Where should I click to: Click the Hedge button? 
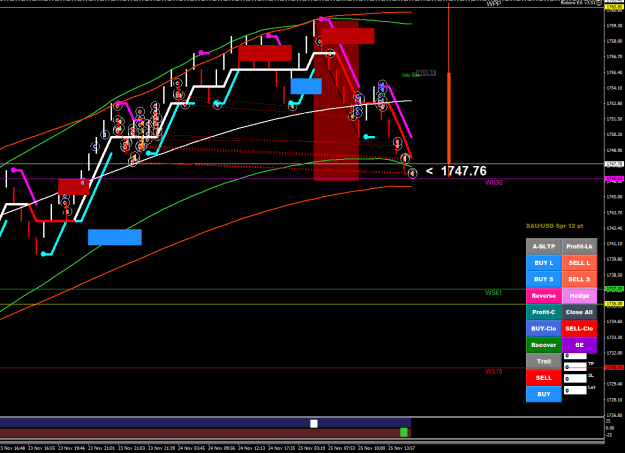[x=579, y=296]
